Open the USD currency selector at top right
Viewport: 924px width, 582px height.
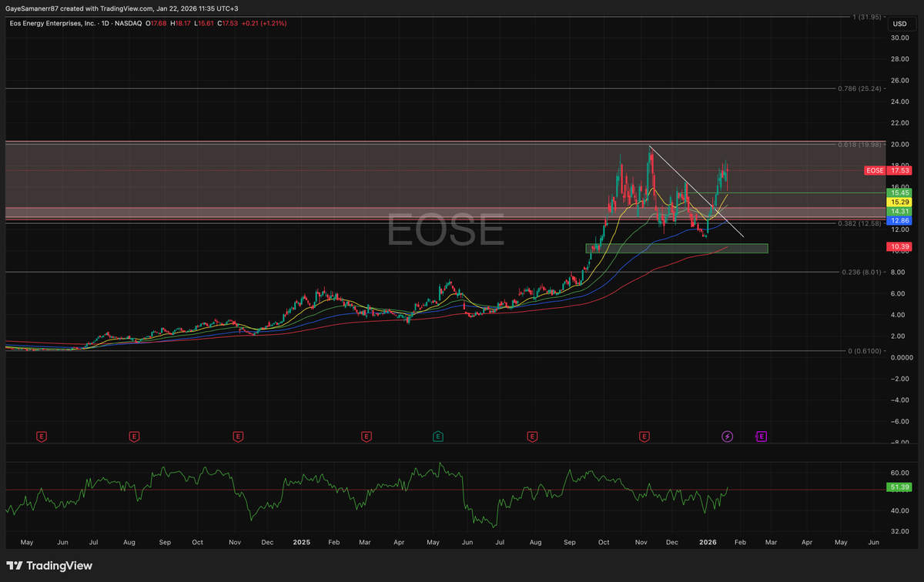(899, 23)
